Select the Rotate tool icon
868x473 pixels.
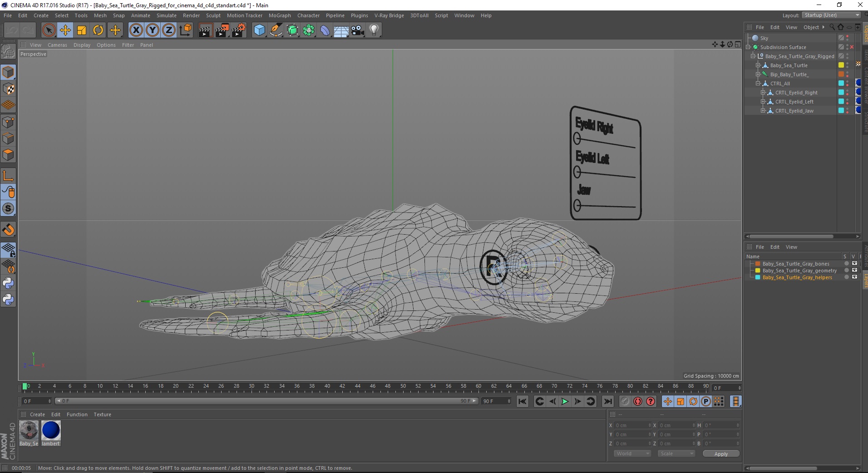(x=98, y=30)
